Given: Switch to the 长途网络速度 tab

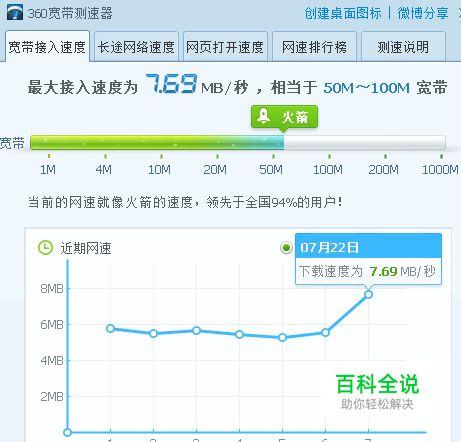Looking at the screenshot, I should (x=136, y=47).
